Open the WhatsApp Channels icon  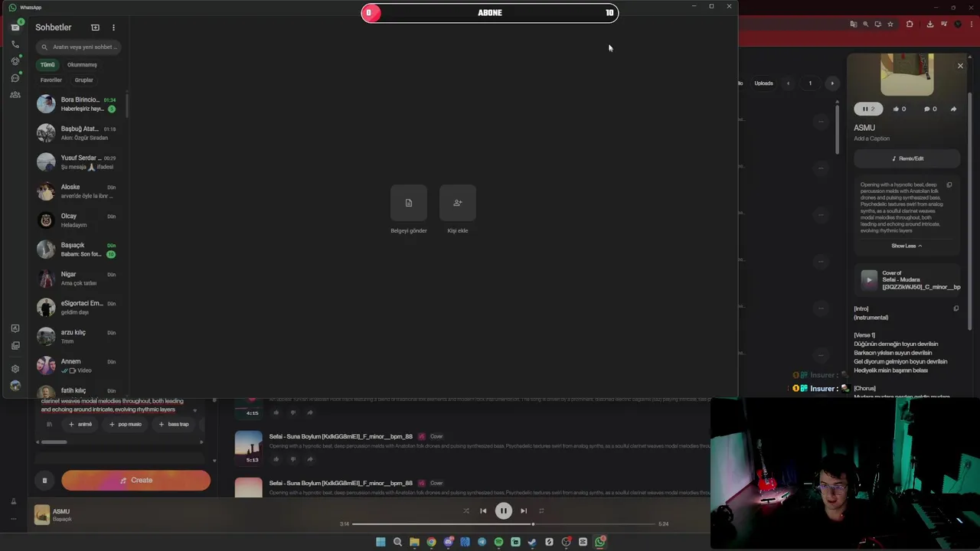tap(15, 78)
